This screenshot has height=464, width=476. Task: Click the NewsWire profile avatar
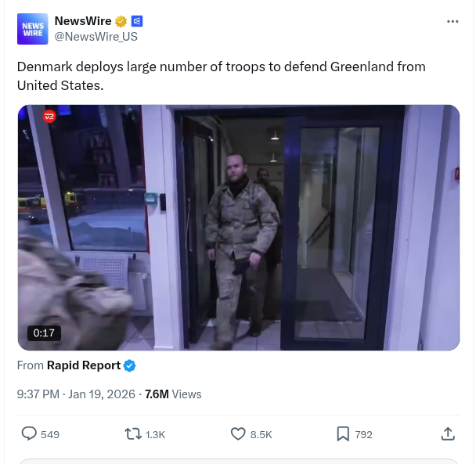coord(32,29)
